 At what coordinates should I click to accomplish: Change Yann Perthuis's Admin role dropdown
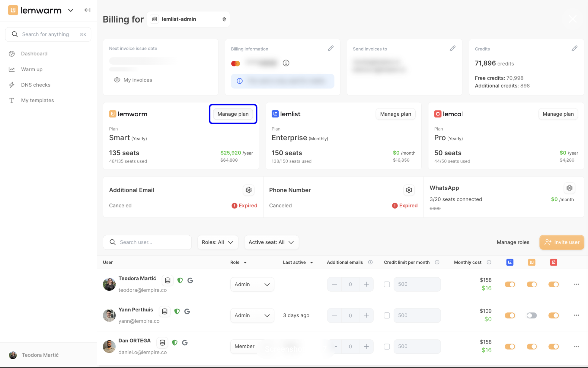[x=252, y=315]
